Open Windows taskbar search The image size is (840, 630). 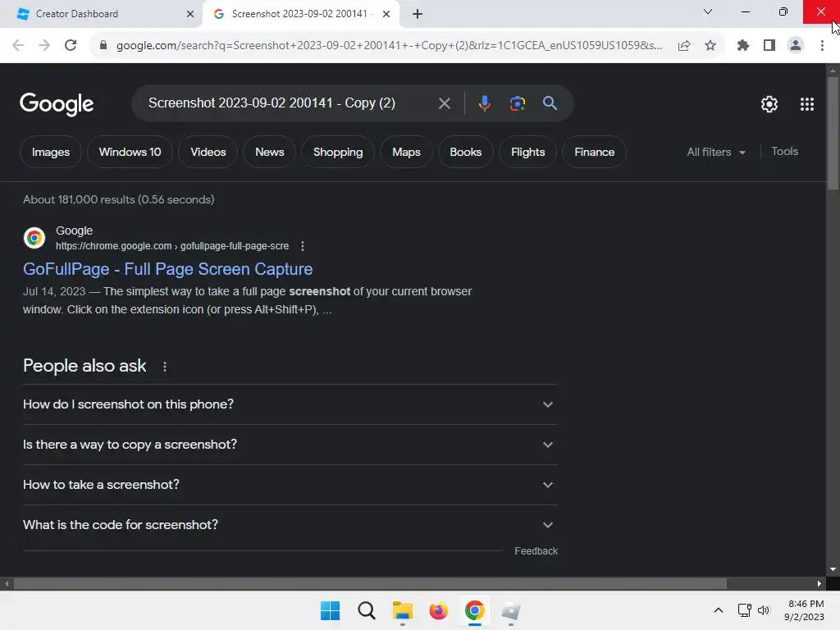pyautogui.click(x=367, y=610)
